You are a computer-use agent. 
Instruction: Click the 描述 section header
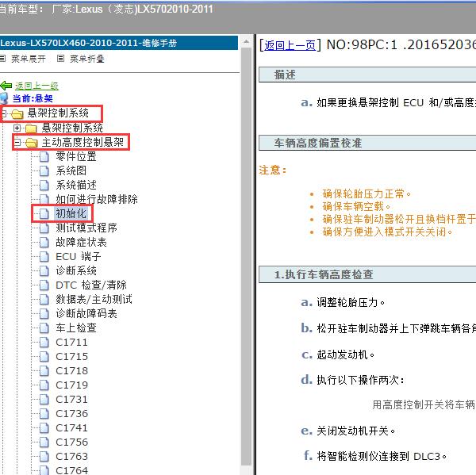[x=367, y=75]
